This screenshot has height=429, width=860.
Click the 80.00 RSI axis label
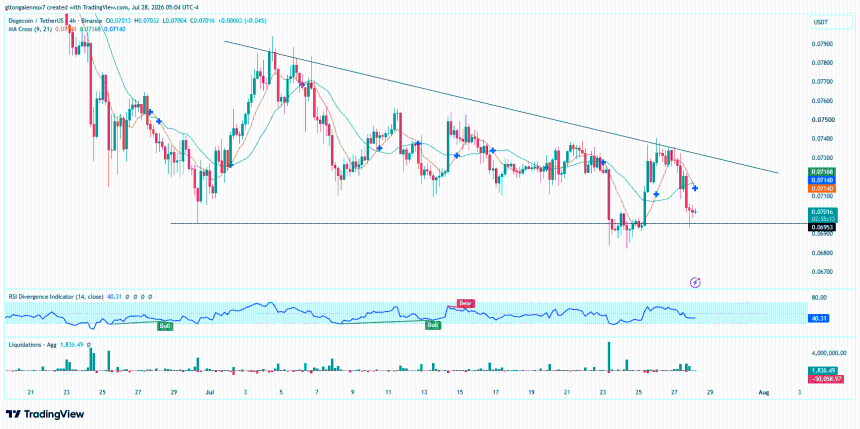click(819, 298)
